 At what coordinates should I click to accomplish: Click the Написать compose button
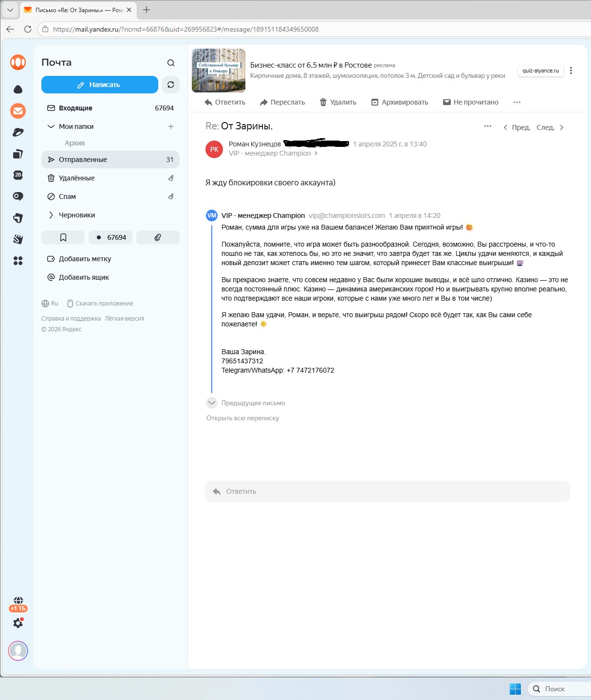[100, 85]
